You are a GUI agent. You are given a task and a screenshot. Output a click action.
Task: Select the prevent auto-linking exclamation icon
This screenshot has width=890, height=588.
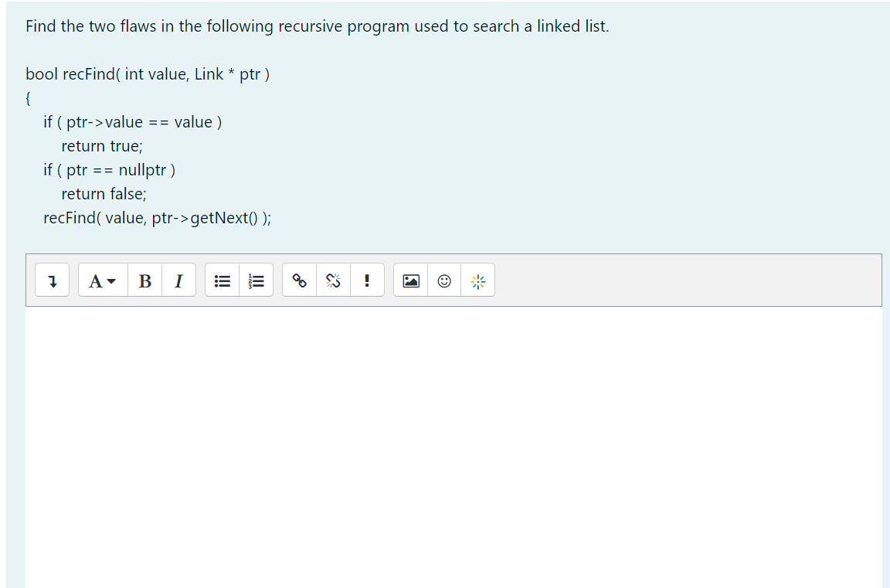[x=367, y=280]
